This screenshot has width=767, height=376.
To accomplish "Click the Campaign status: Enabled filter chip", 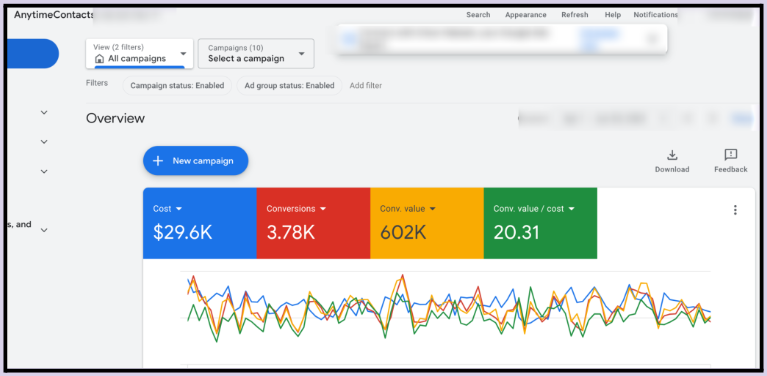I will pos(177,86).
